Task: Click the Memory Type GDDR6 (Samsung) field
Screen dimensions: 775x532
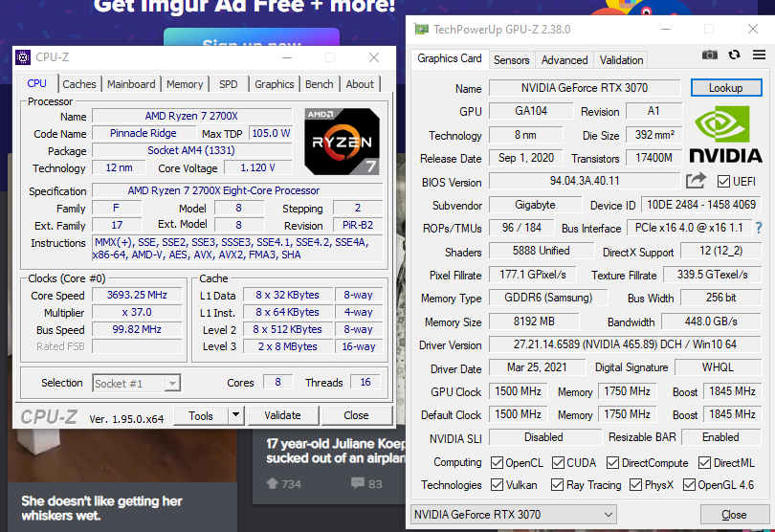Action: coord(548,298)
